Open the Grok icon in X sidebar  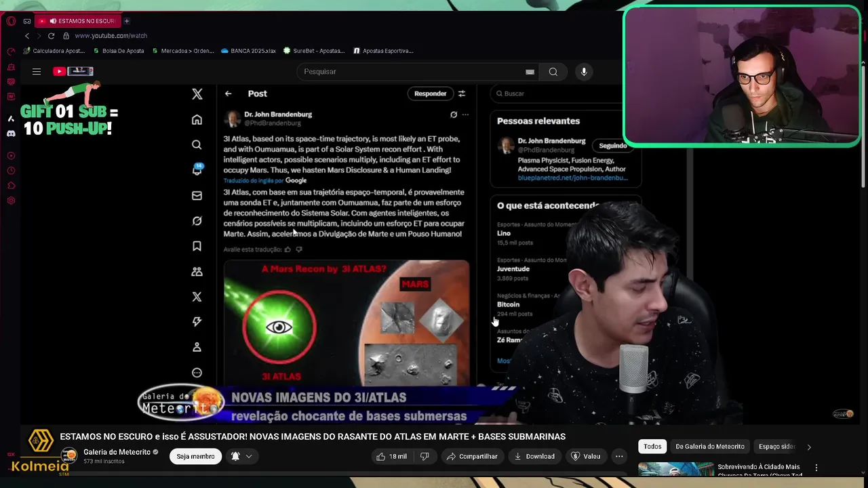(x=197, y=221)
